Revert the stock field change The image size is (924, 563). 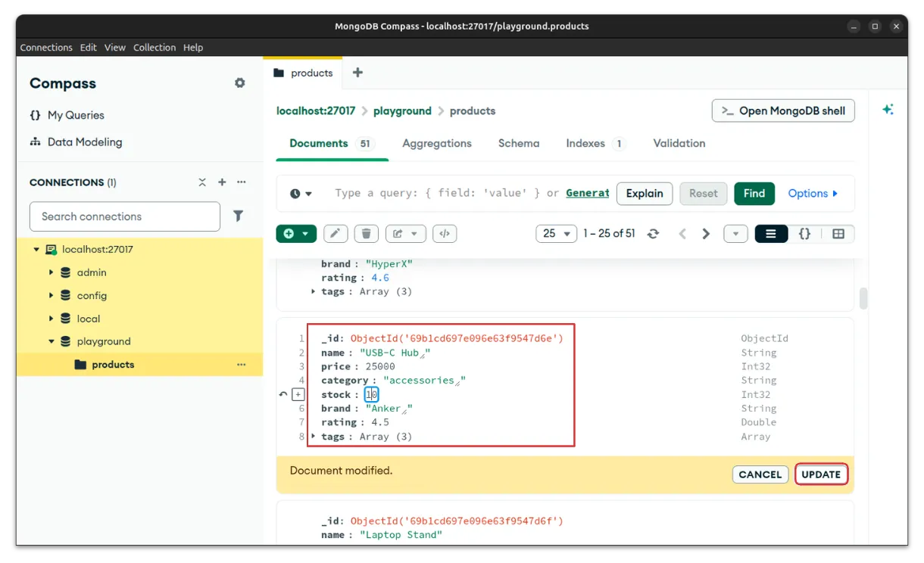pyautogui.click(x=283, y=394)
